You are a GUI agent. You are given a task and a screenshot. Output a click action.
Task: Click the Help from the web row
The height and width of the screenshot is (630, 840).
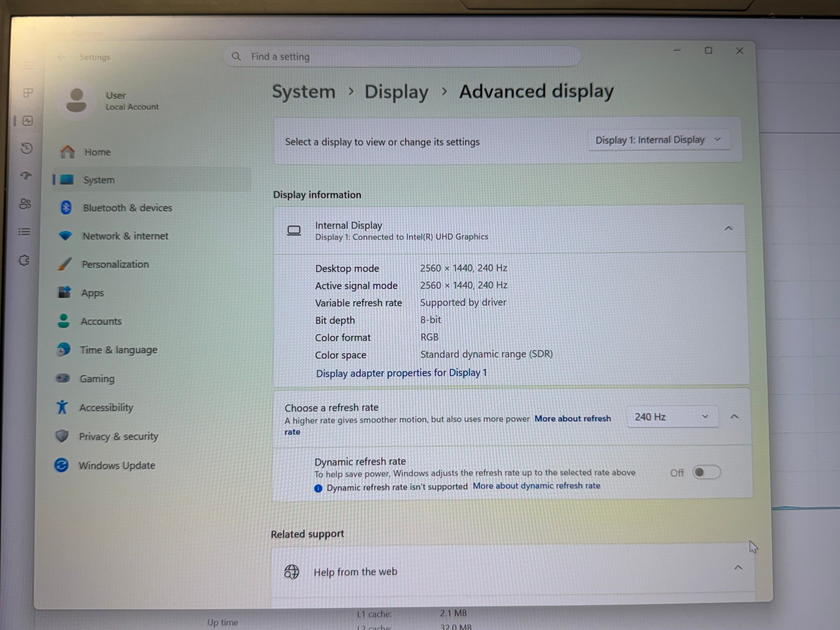coord(513,571)
